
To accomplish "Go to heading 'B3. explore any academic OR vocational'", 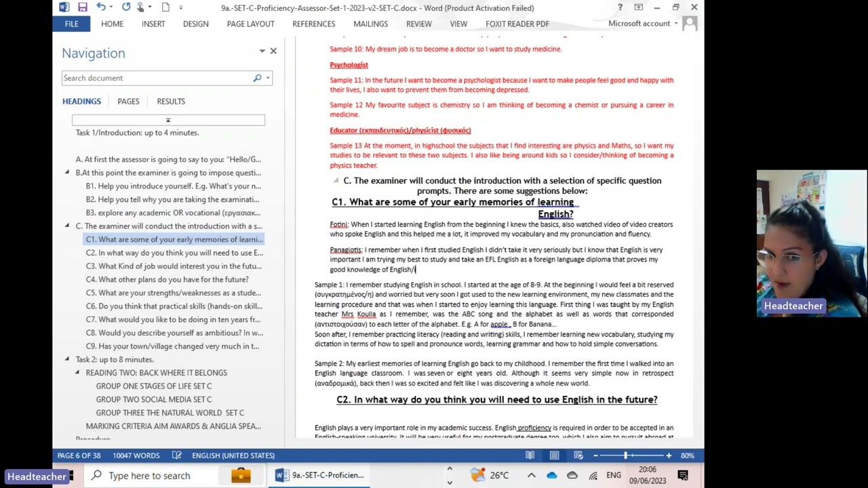I will click(x=173, y=213).
